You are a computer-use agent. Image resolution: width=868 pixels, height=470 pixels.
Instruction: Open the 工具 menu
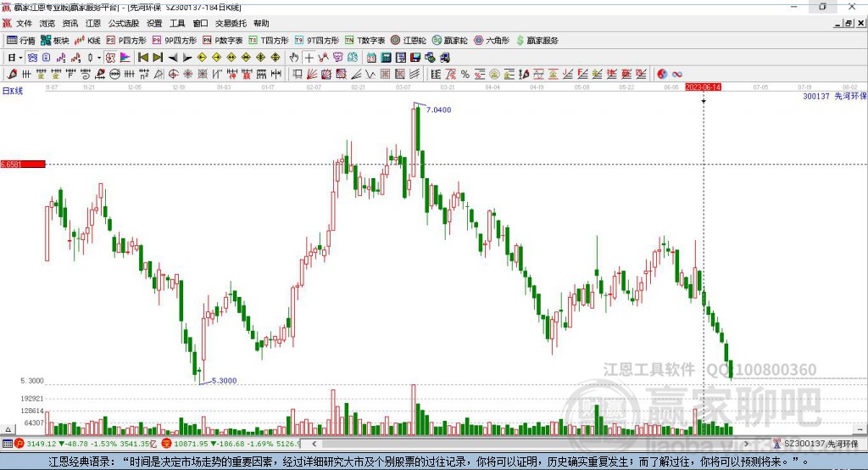tap(177, 23)
